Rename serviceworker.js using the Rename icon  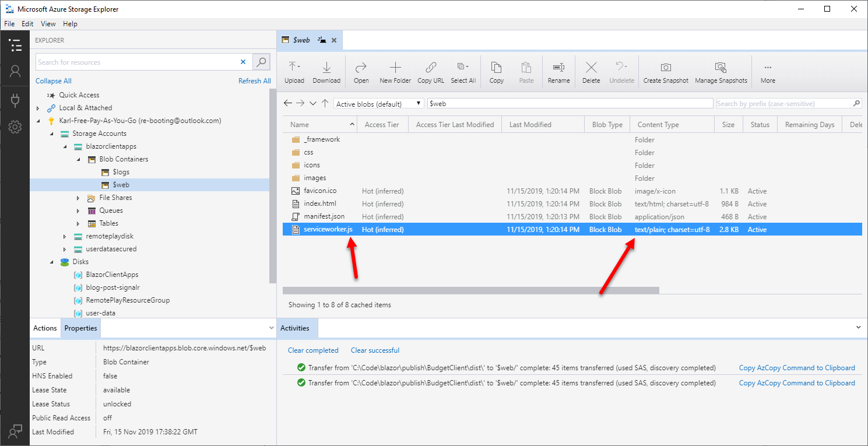click(x=558, y=71)
